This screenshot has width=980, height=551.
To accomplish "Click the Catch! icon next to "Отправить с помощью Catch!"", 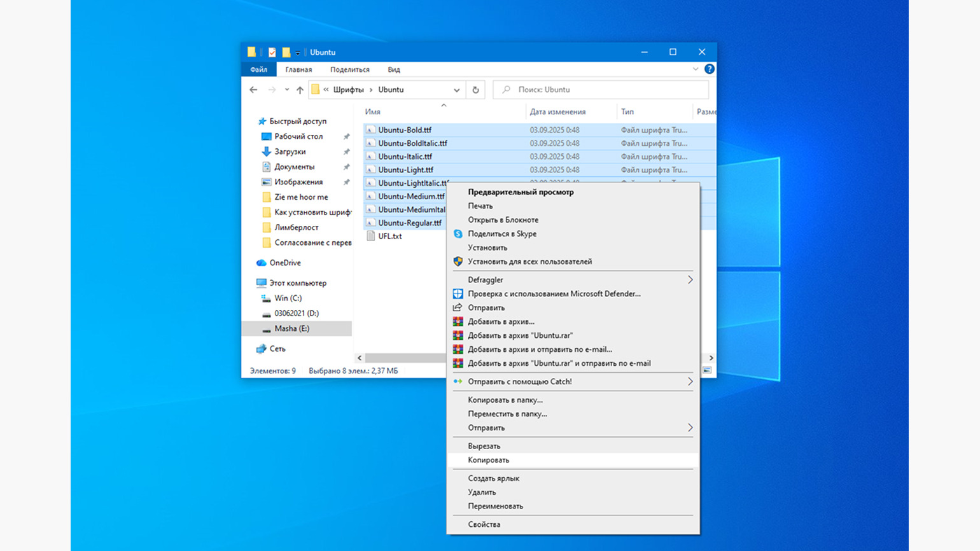I will pyautogui.click(x=458, y=381).
